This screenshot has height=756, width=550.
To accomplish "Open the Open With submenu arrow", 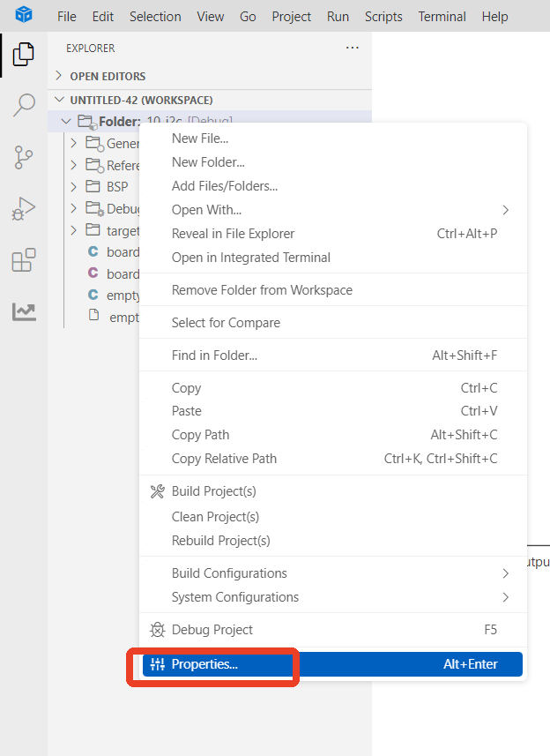I will coord(505,210).
